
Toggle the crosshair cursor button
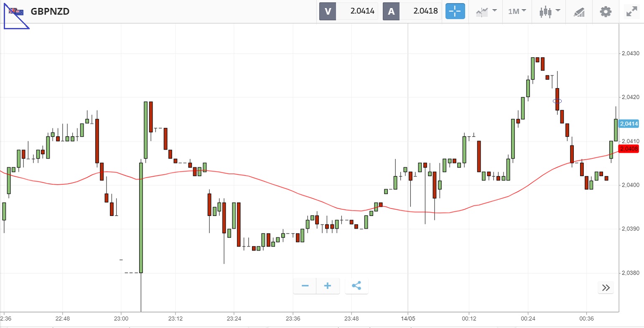click(x=455, y=11)
